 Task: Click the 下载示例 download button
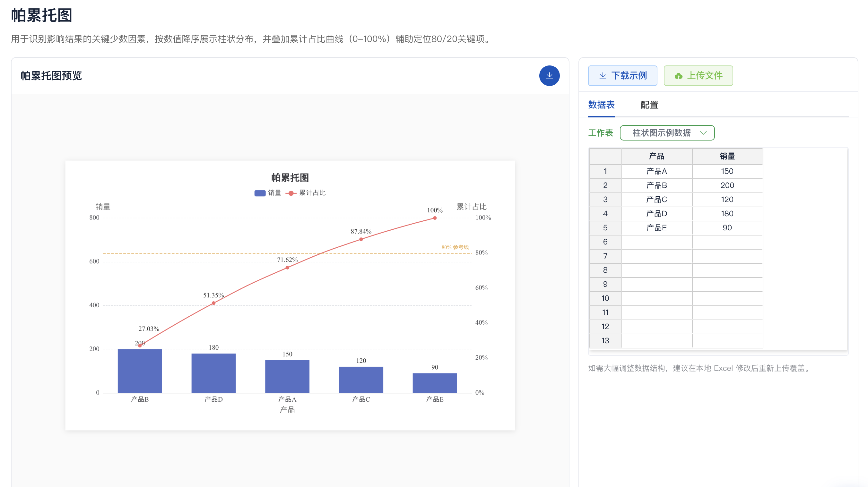tap(622, 76)
